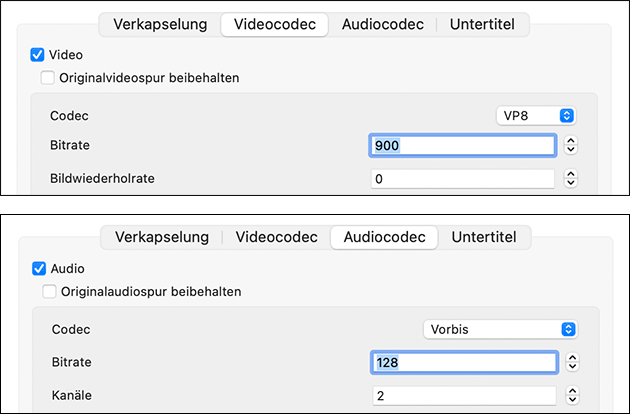
Task: Open the VP8 video codec dropdown
Action: tap(537, 116)
